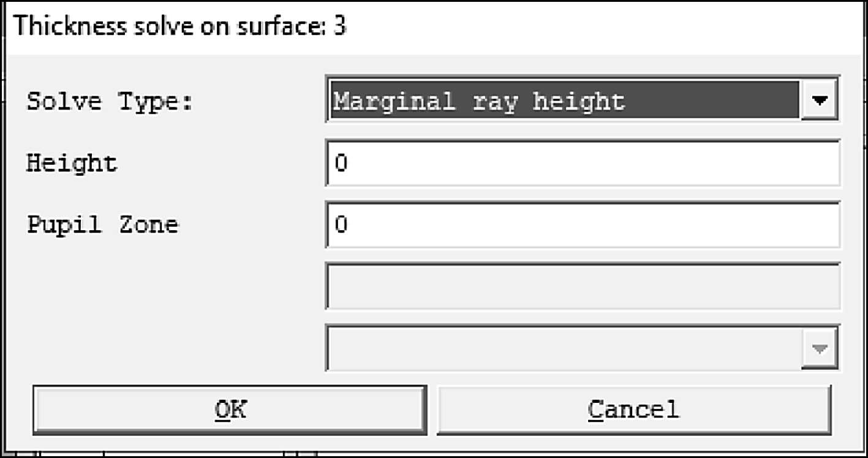The width and height of the screenshot is (868, 458).
Task: Dismiss the thickness solve dialog via Cancel
Action: coord(633,409)
